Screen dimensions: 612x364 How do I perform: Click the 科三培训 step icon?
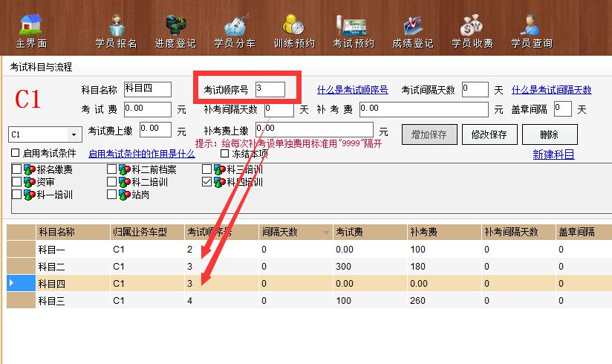click(x=220, y=169)
